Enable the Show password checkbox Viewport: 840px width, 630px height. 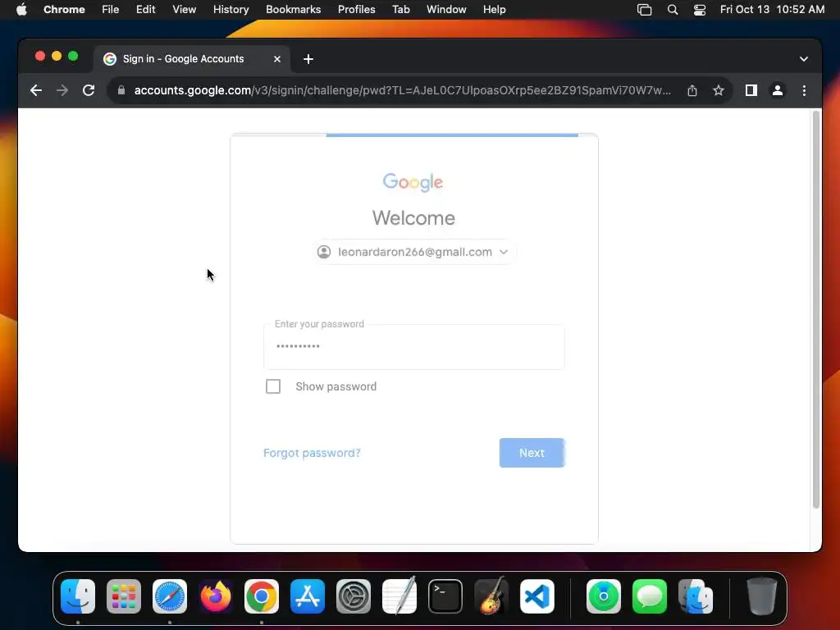273,386
